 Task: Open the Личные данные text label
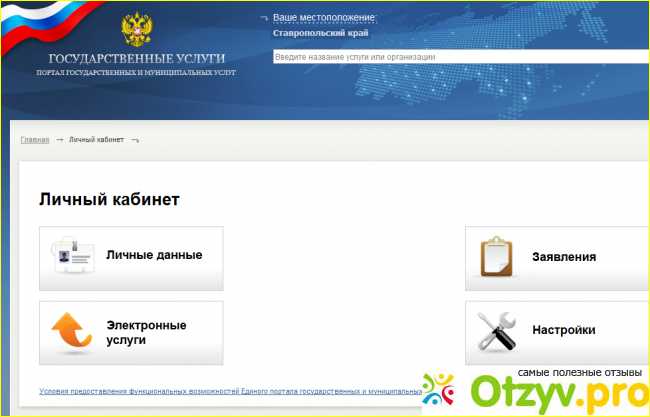point(154,255)
